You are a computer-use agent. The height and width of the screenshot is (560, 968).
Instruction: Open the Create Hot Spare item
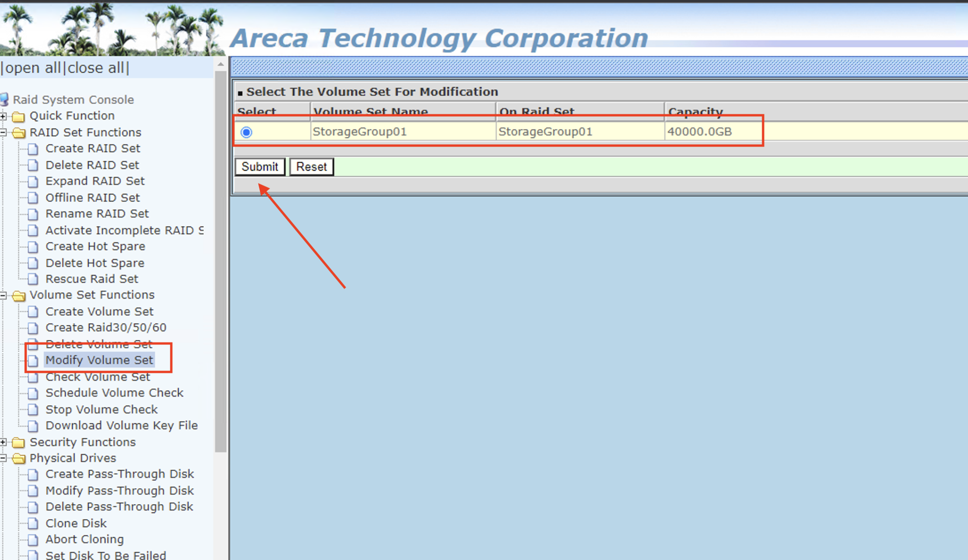96,246
